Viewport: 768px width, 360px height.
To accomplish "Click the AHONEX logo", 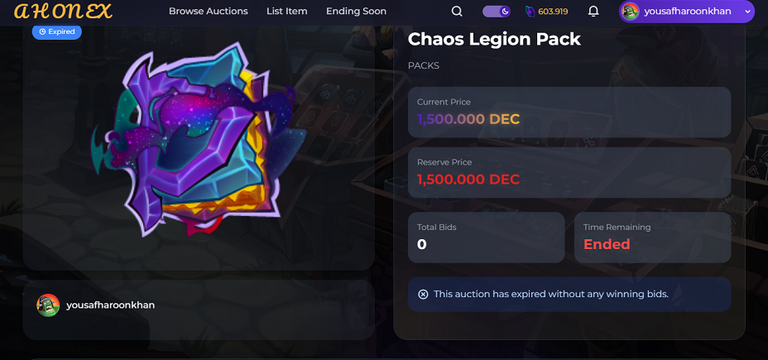I will coord(63,11).
